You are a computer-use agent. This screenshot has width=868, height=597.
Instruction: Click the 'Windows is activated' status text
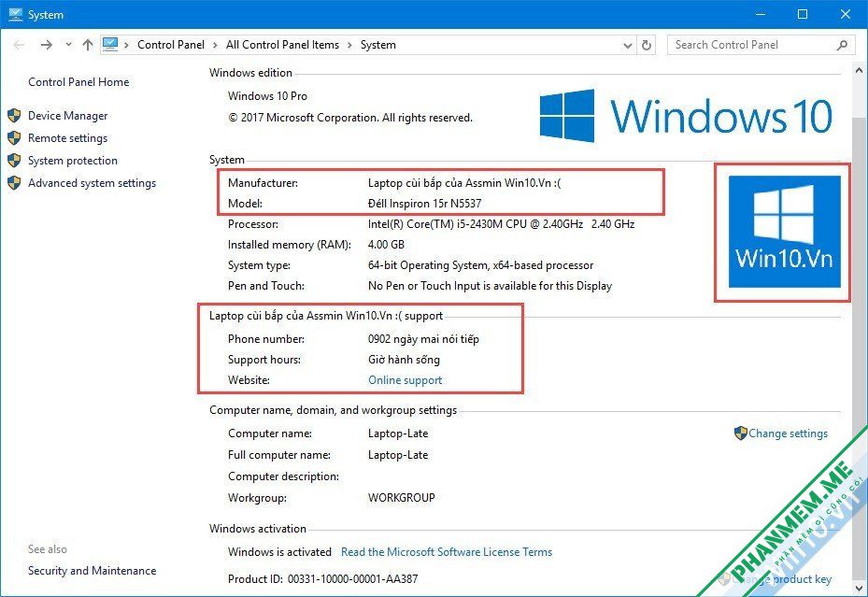click(279, 551)
